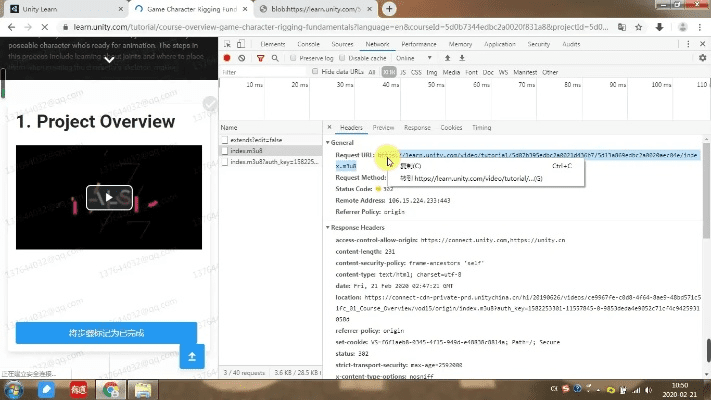Select the index.m3u8 request row
The image size is (711, 400).
point(247,150)
